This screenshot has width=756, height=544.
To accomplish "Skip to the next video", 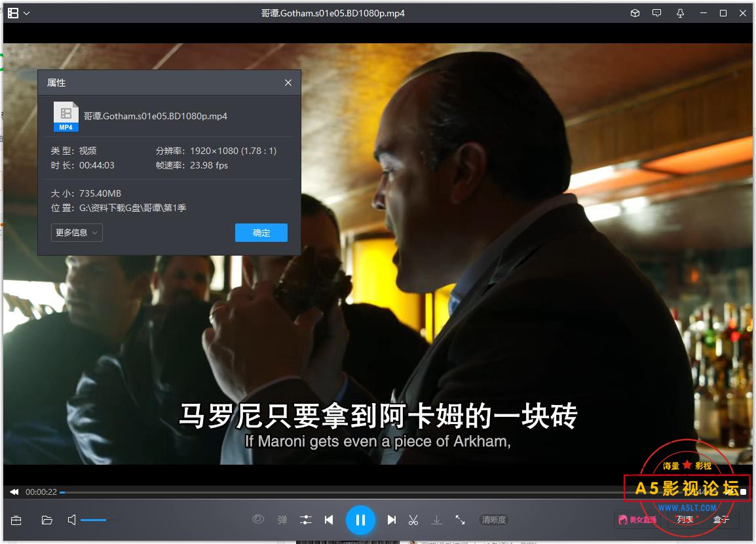I will pyautogui.click(x=392, y=519).
